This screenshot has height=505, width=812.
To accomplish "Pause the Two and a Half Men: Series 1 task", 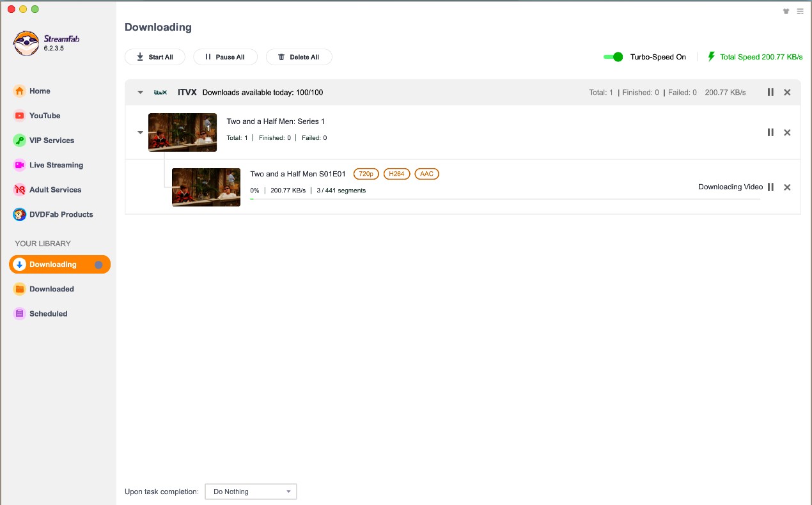I will (770, 132).
